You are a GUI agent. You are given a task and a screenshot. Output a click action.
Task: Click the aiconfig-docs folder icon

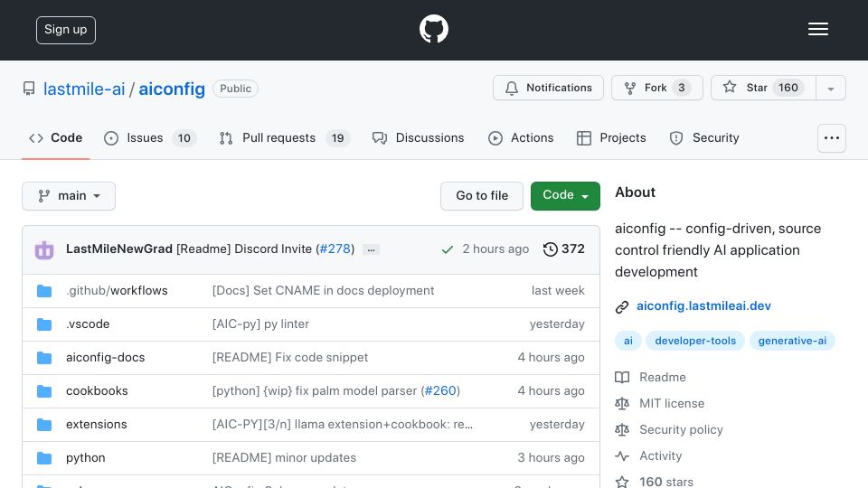point(44,358)
